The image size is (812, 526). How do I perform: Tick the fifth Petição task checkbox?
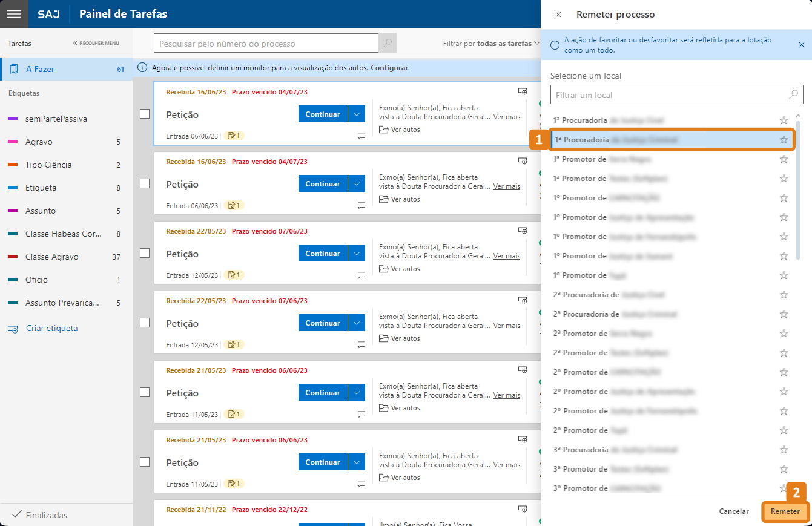145,392
